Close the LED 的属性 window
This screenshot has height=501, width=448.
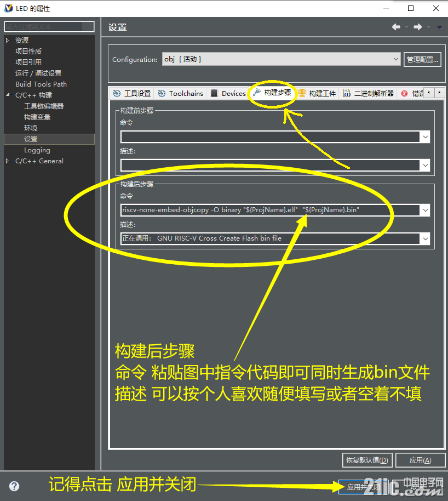pos(436,8)
